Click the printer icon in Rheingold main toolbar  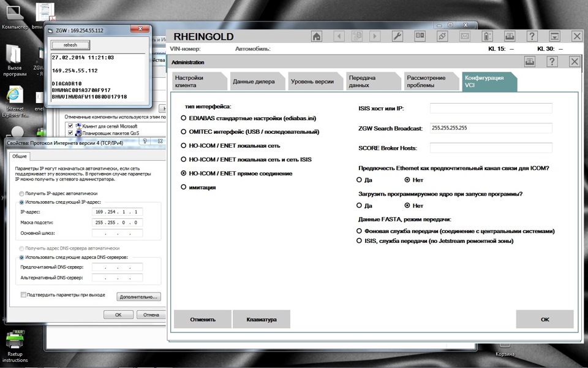tap(510, 36)
